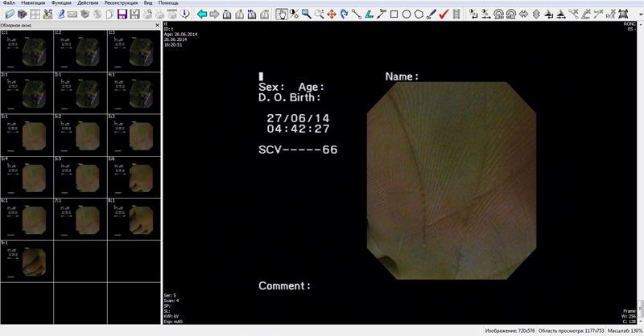Click the blue info circle icon
644x336 pixels.
pyautogui.click(x=186, y=14)
